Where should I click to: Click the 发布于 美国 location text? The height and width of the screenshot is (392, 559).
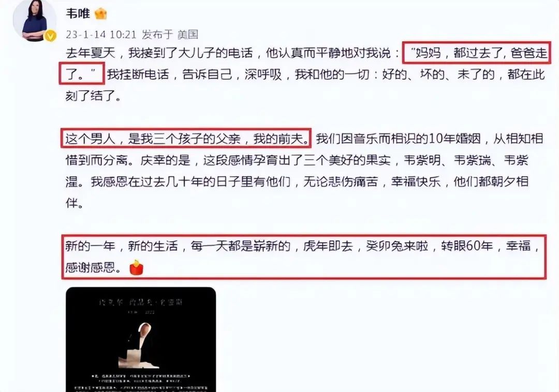(170, 35)
